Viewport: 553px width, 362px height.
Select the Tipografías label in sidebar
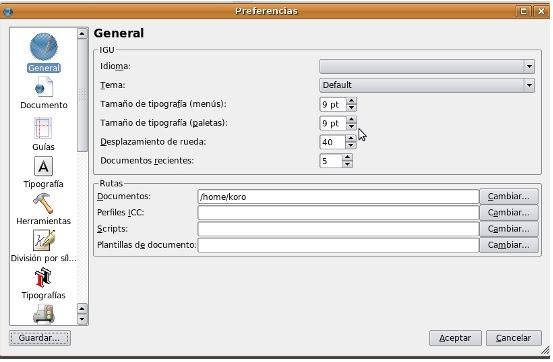click(x=43, y=295)
